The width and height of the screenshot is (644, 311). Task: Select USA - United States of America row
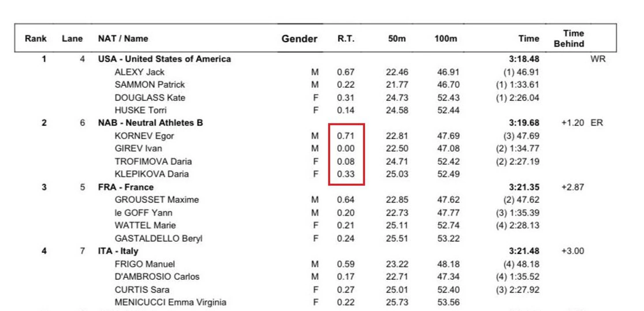[x=164, y=59]
